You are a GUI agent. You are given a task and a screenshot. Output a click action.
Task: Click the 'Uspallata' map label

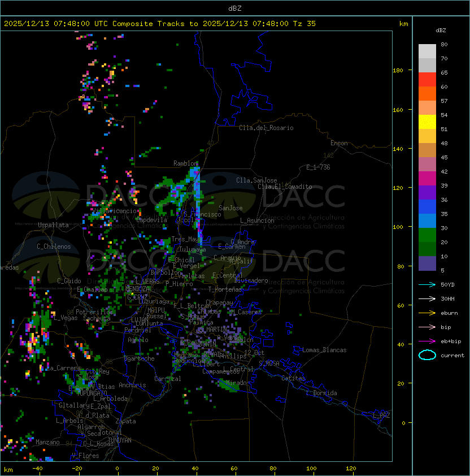(x=54, y=225)
